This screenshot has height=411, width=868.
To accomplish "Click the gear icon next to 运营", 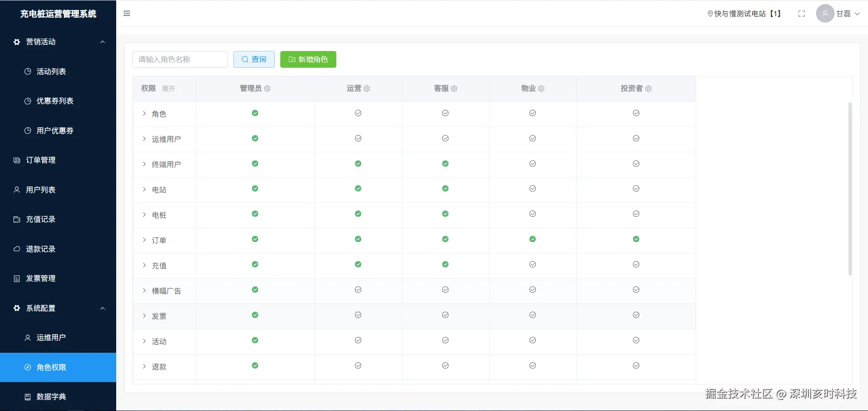I will (367, 89).
